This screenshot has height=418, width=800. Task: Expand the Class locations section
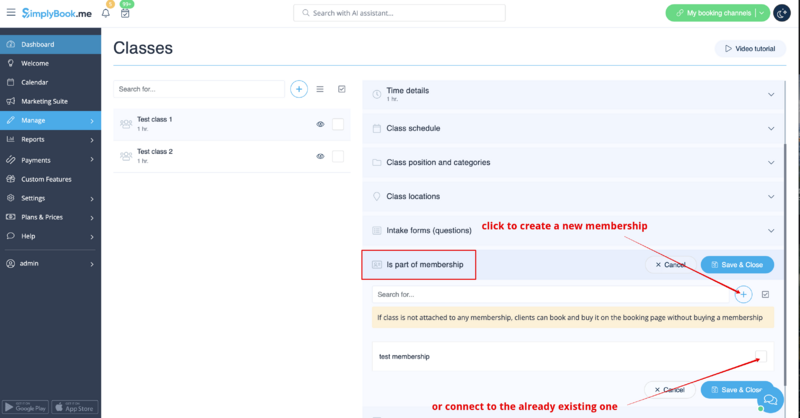coord(771,196)
